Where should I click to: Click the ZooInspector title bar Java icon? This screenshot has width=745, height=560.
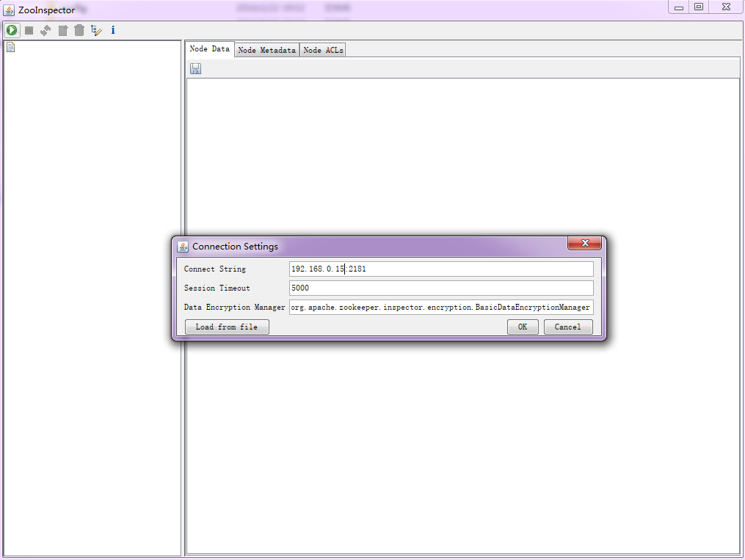pos(9,10)
